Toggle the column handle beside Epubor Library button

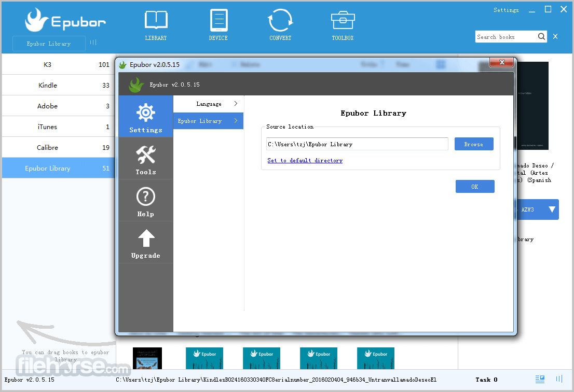tap(93, 43)
